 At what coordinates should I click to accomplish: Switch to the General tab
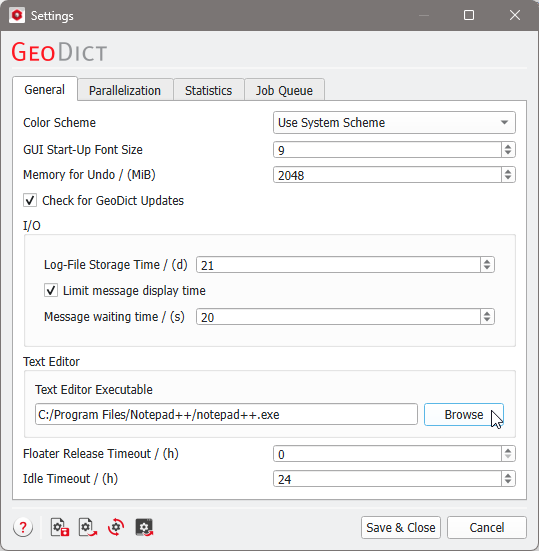[45, 90]
